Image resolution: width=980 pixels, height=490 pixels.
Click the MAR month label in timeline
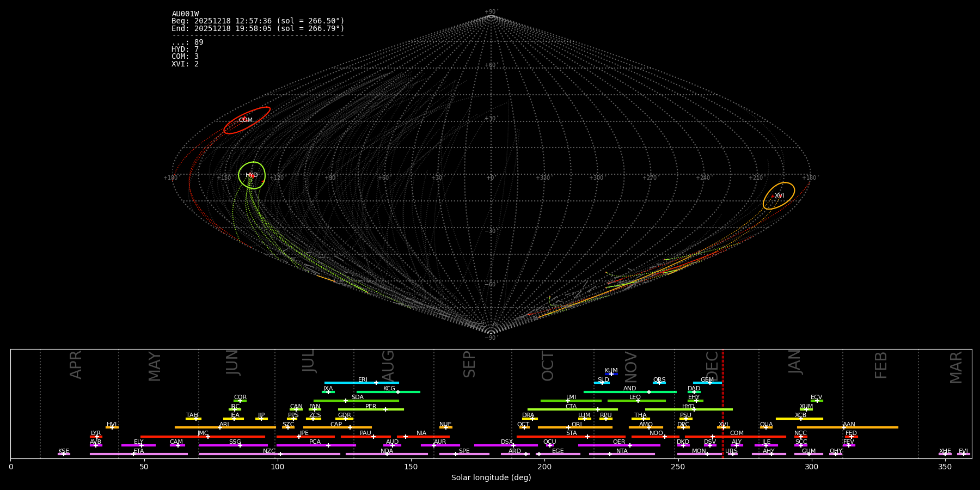[x=956, y=367]
